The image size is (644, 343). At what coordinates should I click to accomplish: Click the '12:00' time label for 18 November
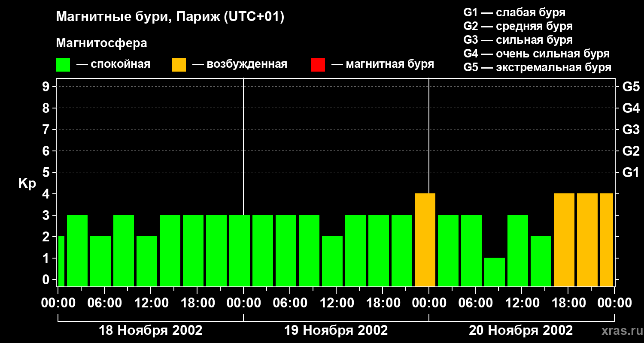(x=151, y=303)
